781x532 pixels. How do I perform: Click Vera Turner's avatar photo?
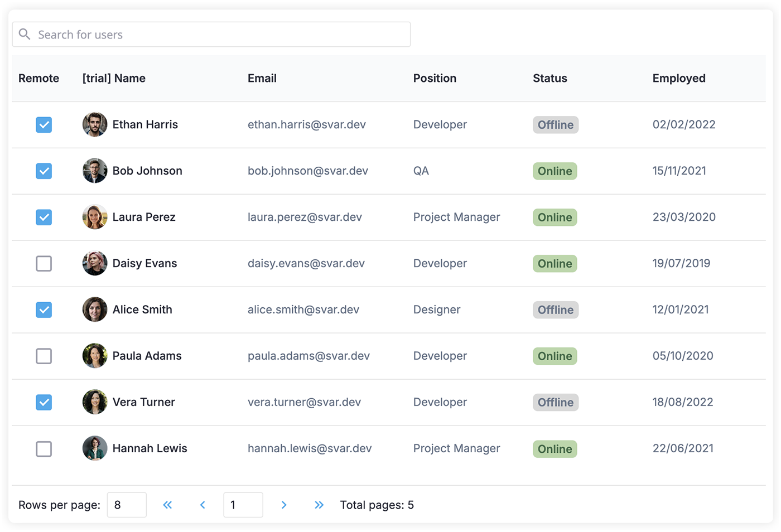pos(95,402)
